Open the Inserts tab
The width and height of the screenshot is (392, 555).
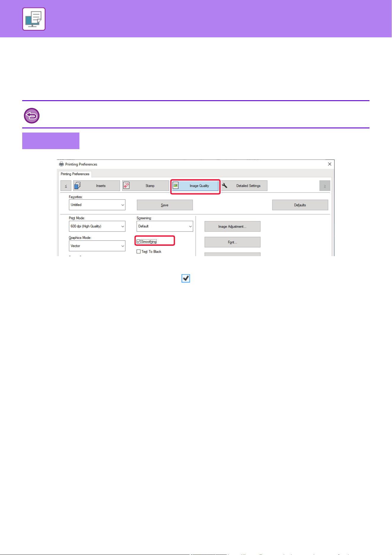click(x=97, y=186)
